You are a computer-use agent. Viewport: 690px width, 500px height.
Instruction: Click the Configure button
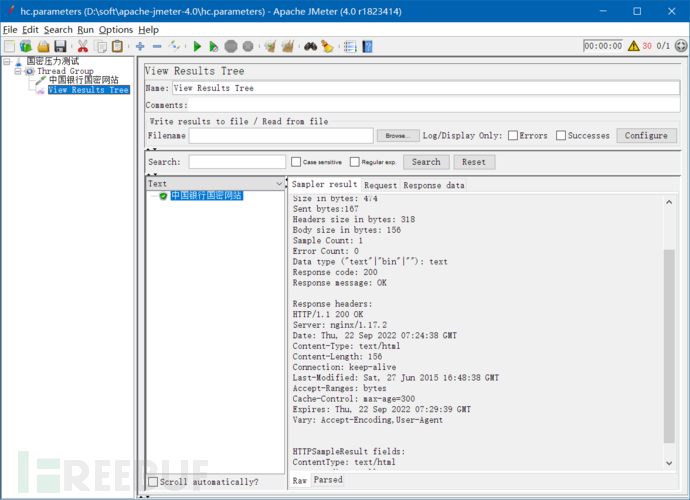646,136
